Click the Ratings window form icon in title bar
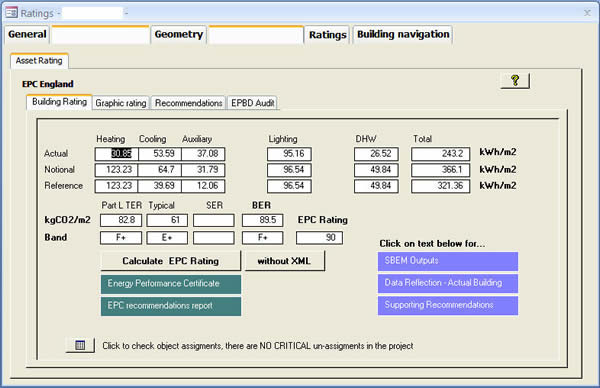 (11, 13)
